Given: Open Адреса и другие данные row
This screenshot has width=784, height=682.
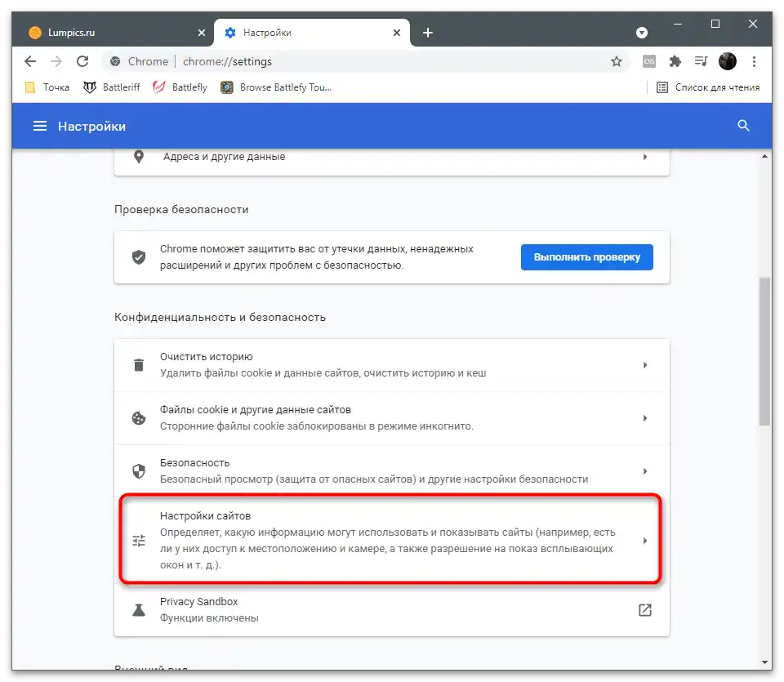Looking at the screenshot, I should [x=392, y=157].
